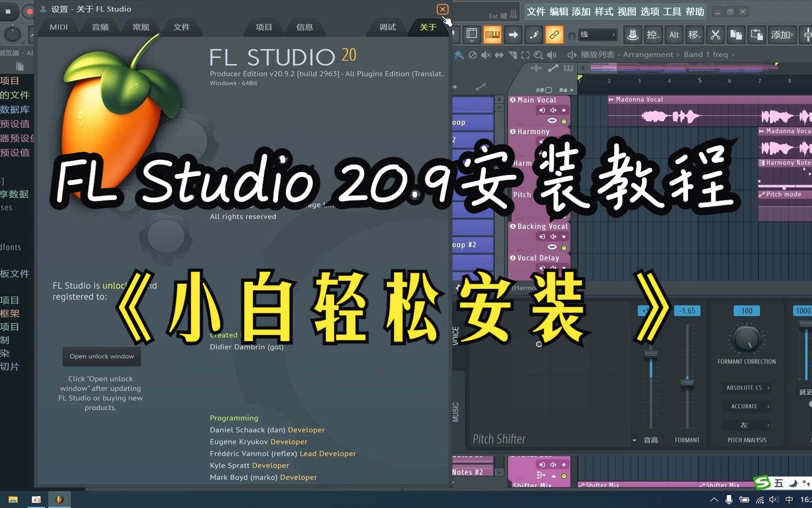The height and width of the screenshot is (508, 812).
Task: Toggle the 步进 step checkbox
Action: 548,90
